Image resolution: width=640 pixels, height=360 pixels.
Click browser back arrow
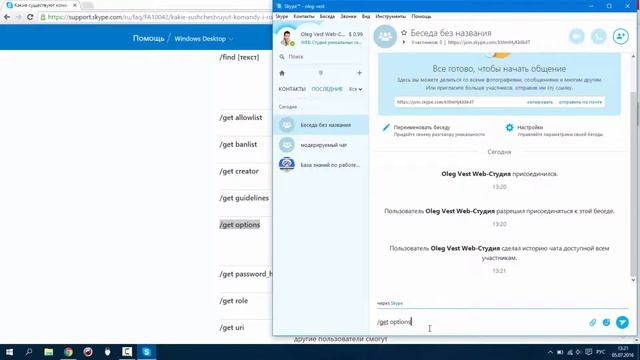[7, 17]
